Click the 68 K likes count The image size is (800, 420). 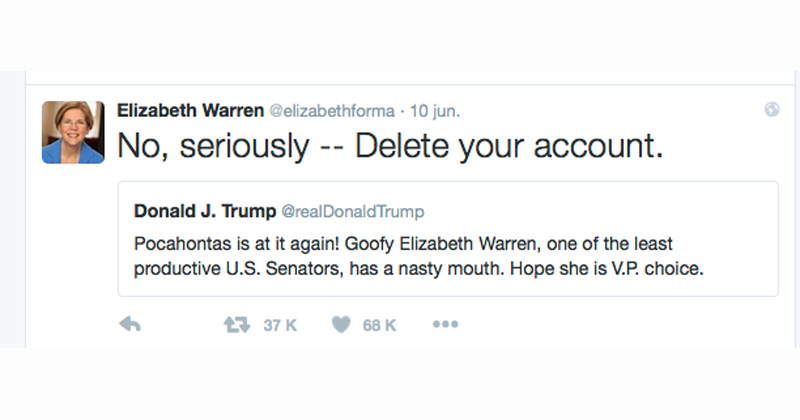pos(379,324)
